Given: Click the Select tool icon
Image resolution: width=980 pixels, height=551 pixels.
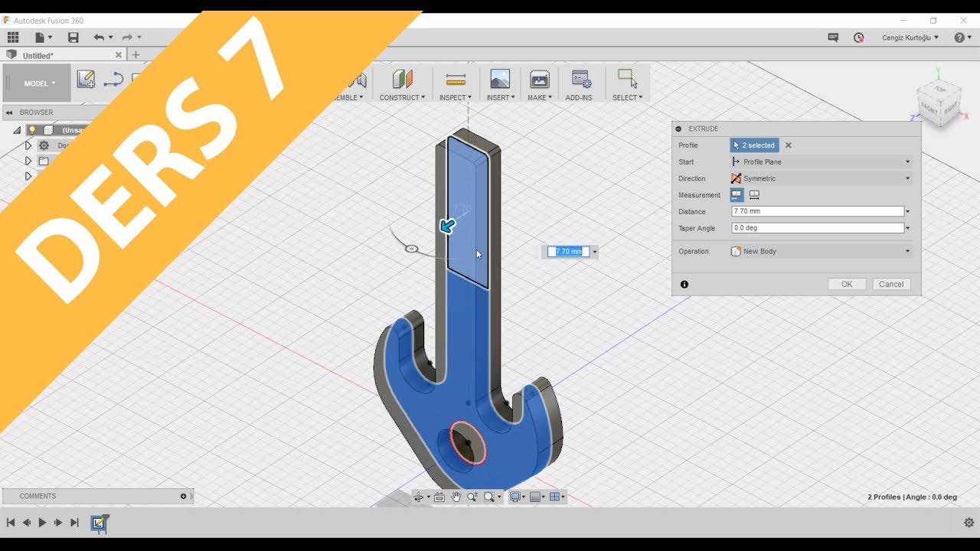Looking at the screenshot, I should pos(627,79).
